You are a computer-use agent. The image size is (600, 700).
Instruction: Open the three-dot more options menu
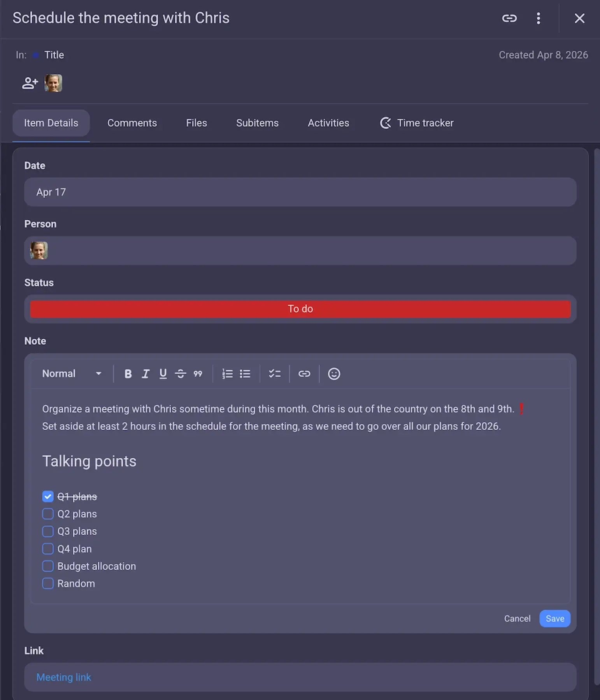pos(539,18)
